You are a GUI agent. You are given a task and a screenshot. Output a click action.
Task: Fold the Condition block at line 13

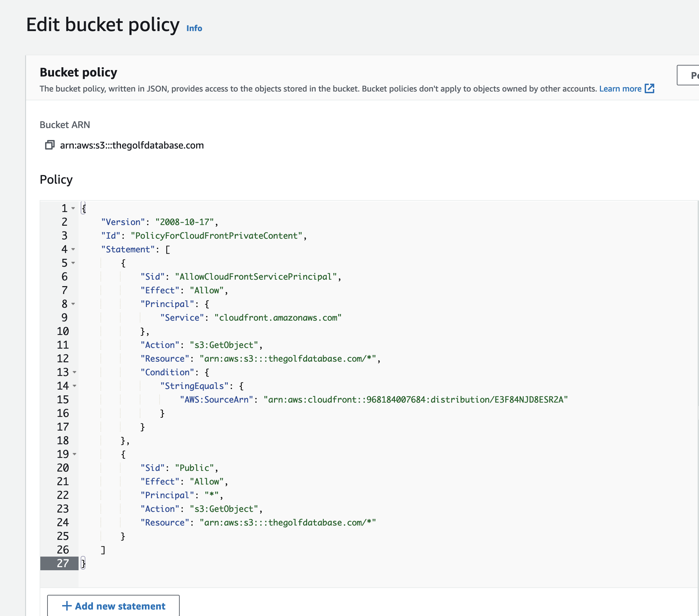(74, 372)
